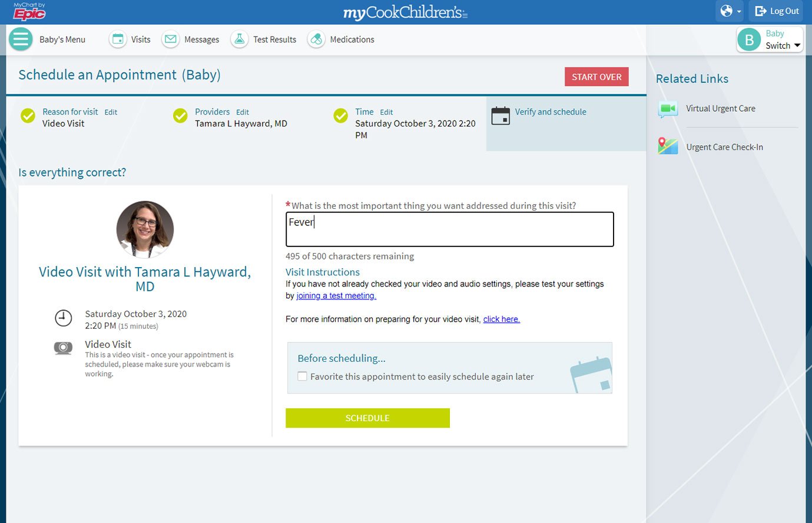Image resolution: width=812 pixels, height=523 pixels.
Task: Open Messages envelope icon
Action: pyautogui.click(x=171, y=39)
